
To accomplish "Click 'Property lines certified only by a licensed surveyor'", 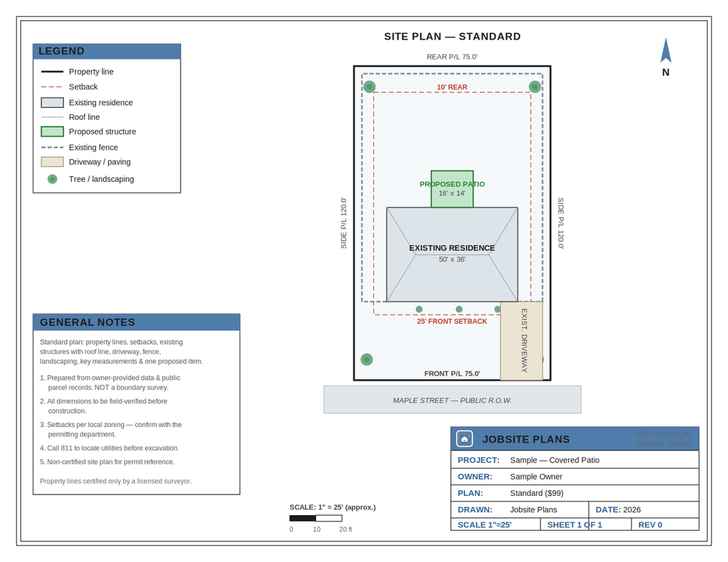I will click(116, 481).
